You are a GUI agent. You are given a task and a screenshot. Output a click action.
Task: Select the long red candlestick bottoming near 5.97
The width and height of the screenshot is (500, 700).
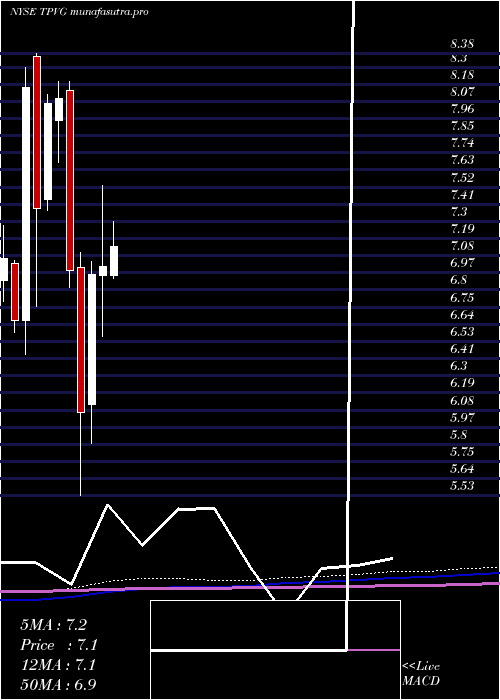tap(81, 340)
